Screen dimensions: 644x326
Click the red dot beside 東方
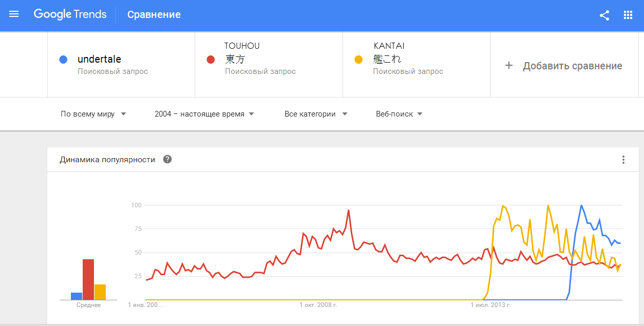pyautogui.click(x=210, y=60)
